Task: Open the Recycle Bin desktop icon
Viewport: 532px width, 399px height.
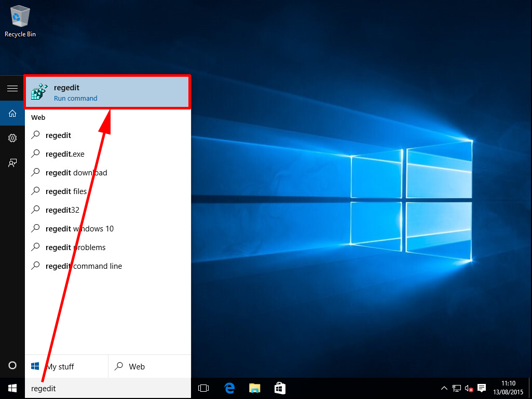Action: pos(20,21)
